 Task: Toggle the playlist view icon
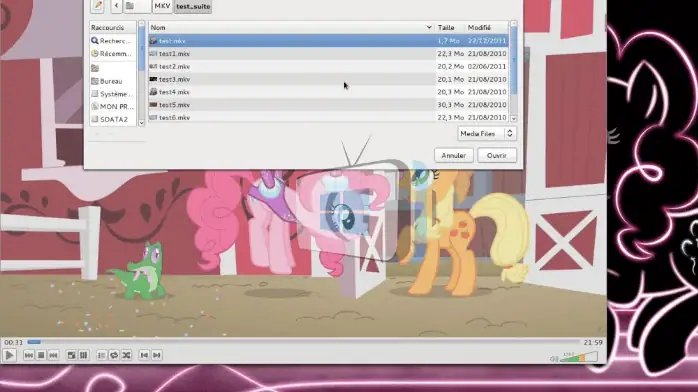click(x=101, y=355)
